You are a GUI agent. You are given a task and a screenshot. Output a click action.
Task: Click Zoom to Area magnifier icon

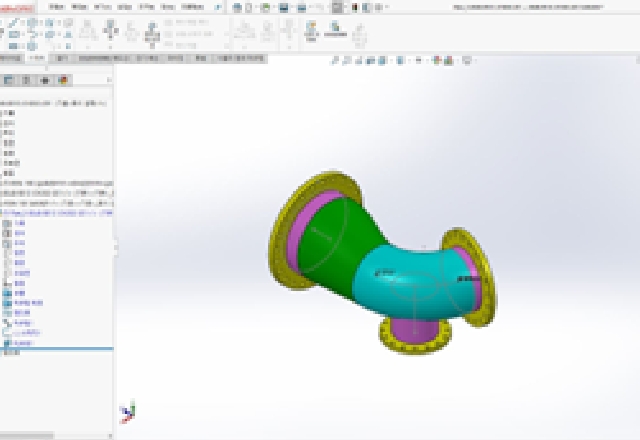coord(347,61)
